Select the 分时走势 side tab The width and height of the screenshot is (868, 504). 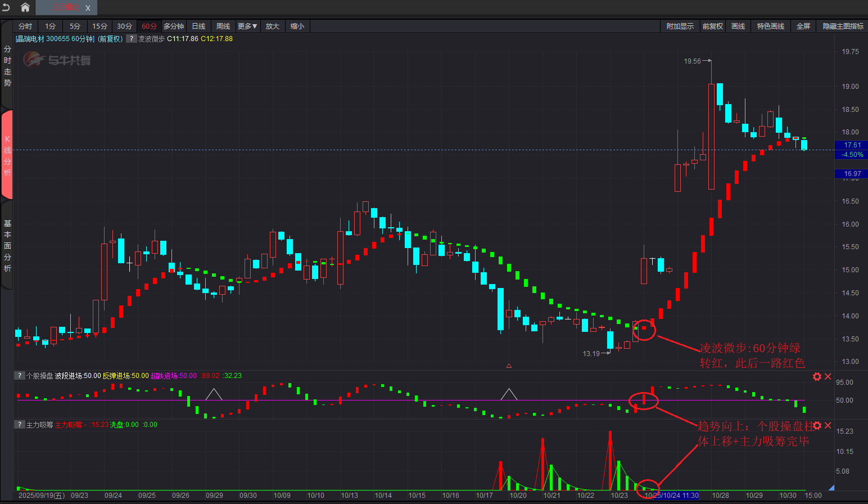click(x=7, y=66)
